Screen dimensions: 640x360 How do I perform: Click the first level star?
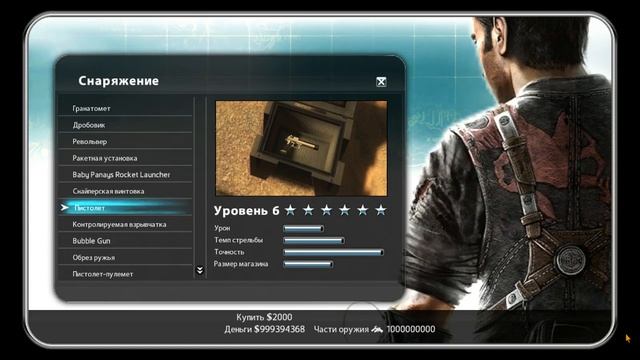tap(290, 210)
